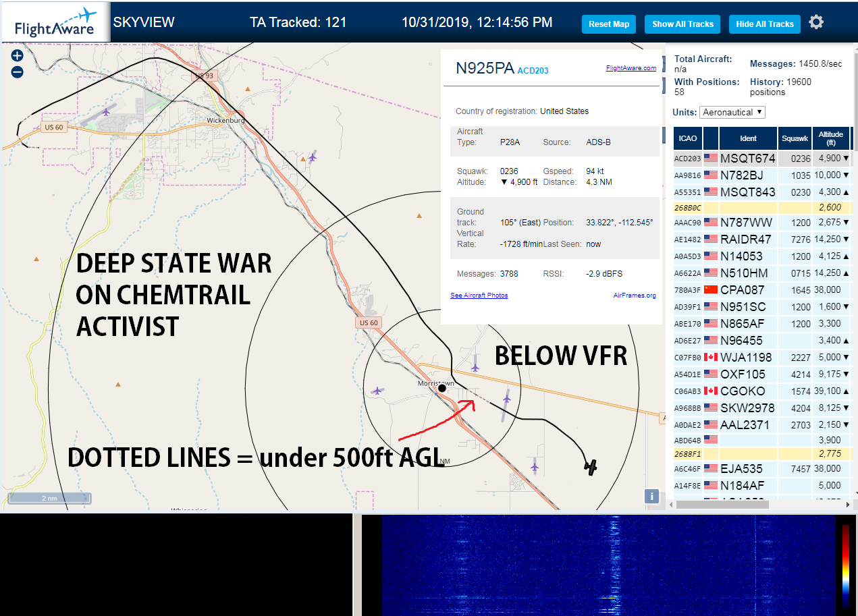Click the US 93 highway shield
This screenshot has width=858, height=616.
[x=204, y=76]
